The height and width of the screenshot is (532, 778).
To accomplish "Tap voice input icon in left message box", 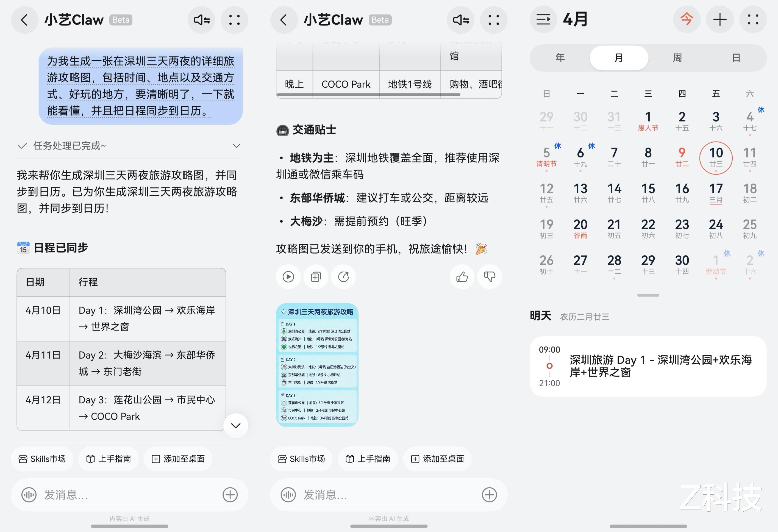I will (x=29, y=495).
